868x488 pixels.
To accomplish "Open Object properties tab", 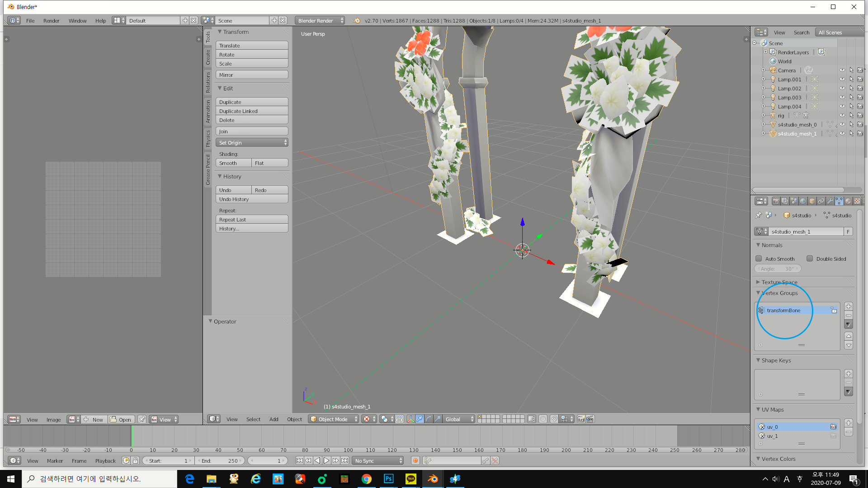I will point(812,201).
